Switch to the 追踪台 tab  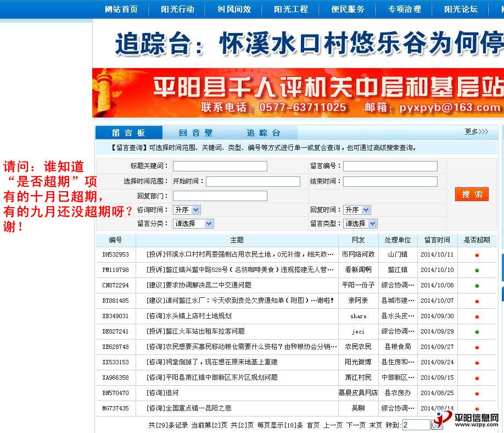tap(264, 132)
